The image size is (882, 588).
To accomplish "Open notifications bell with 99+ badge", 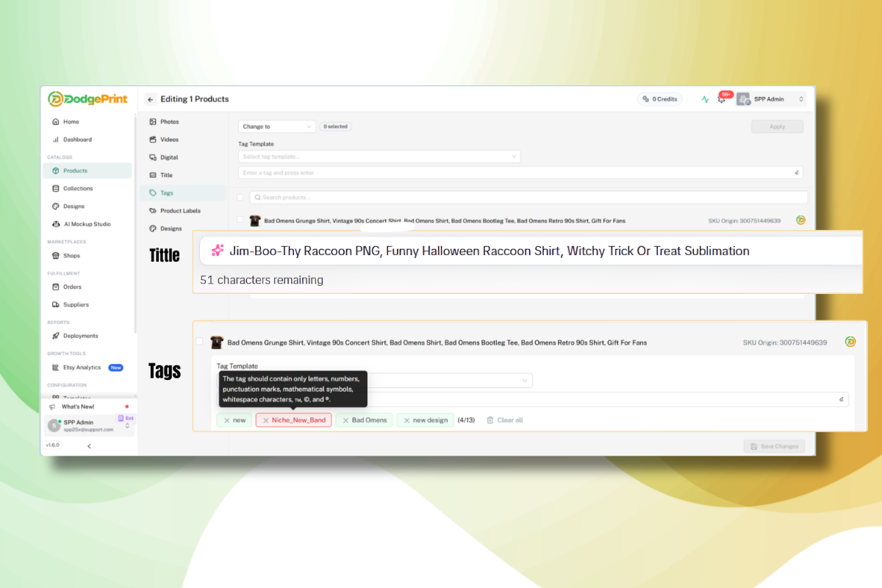I will [x=723, y=98].
